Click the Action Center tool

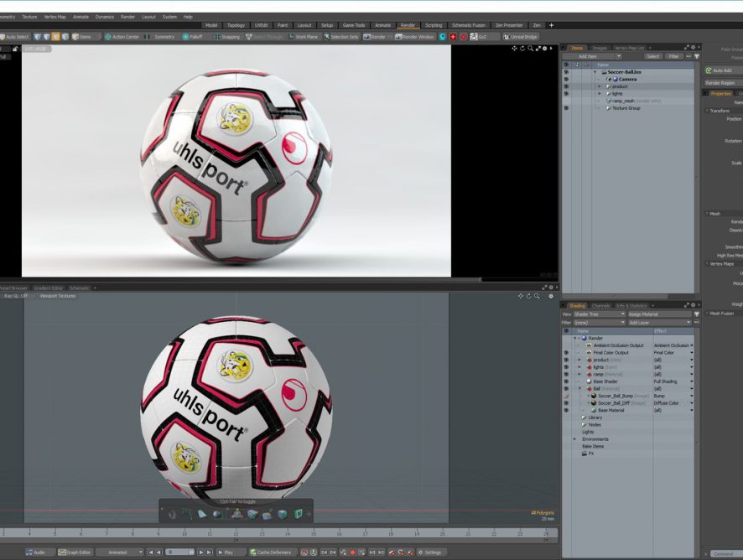pyautogui.click(x=122, y=37)
